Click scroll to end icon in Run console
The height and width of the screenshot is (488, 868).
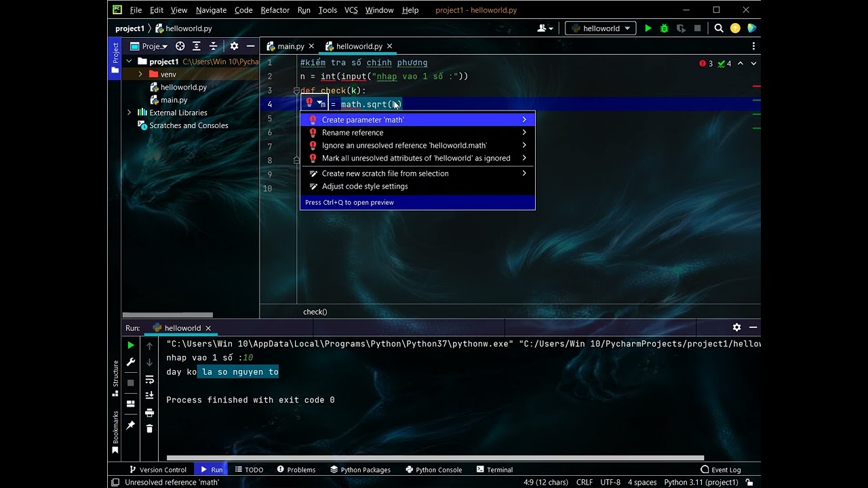150,395
